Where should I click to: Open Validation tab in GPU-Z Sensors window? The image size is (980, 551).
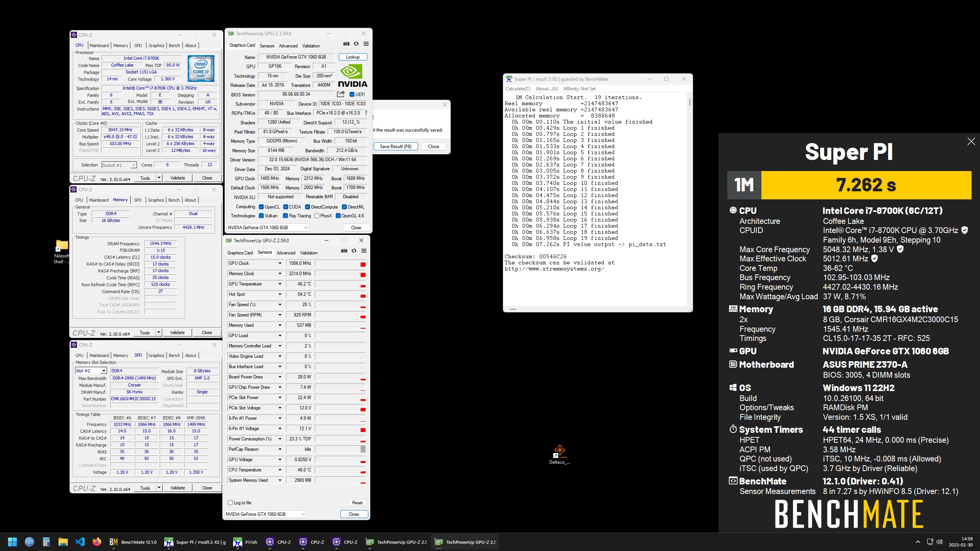pyautogui.click(x=309, y=253)
